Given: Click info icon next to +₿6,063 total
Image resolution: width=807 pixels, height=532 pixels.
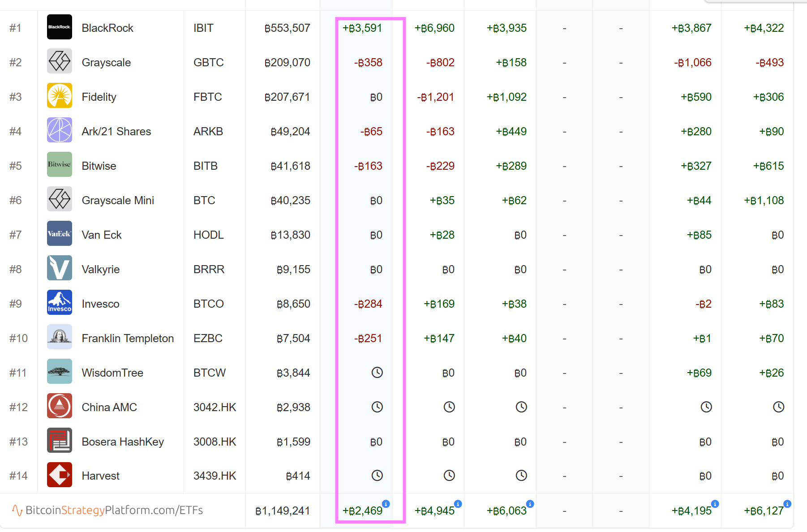Looking at the screenshot, I should click(x=530, y=504).
